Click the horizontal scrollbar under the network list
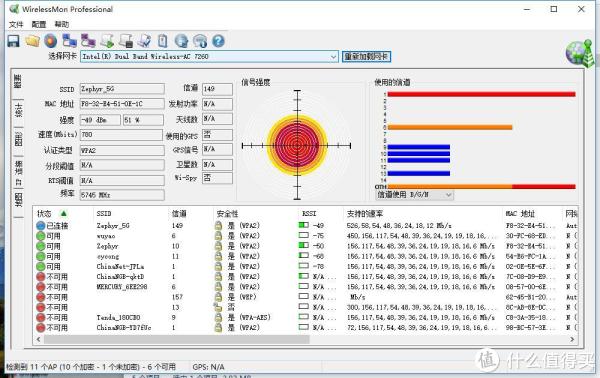This screenshot has height=378, width=600. pyautogui.click(x=305, y=339)
